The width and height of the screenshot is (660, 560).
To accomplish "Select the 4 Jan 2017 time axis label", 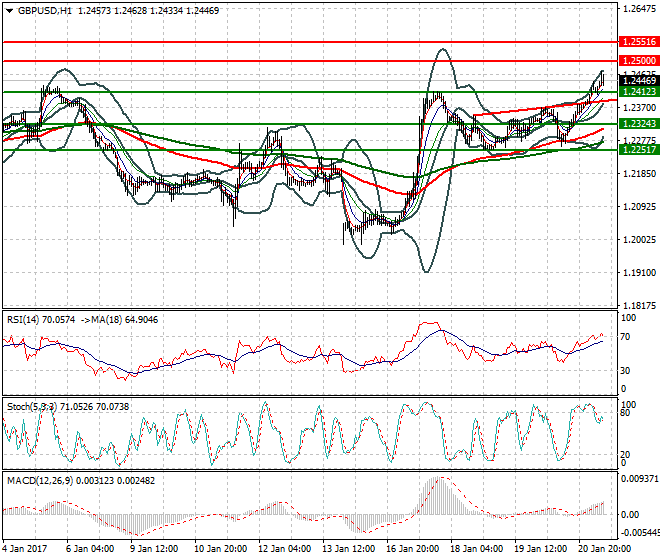I will [x=25, y=549].
